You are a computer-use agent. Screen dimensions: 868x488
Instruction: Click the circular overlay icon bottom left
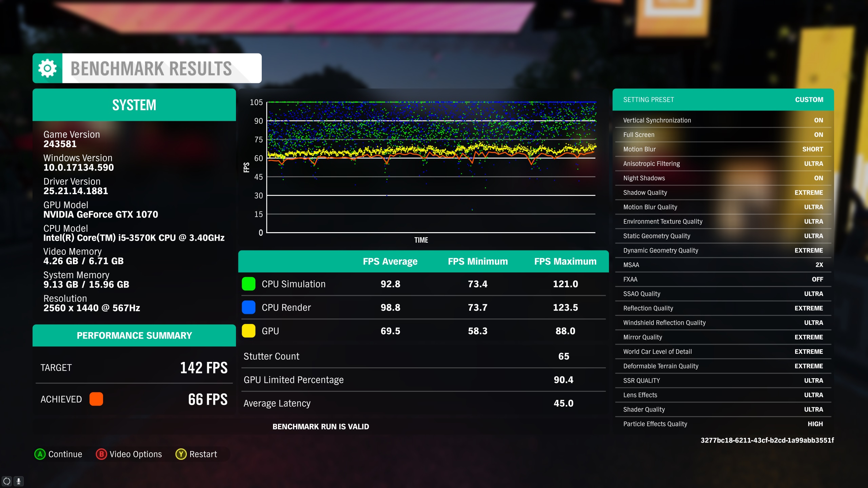6,481
